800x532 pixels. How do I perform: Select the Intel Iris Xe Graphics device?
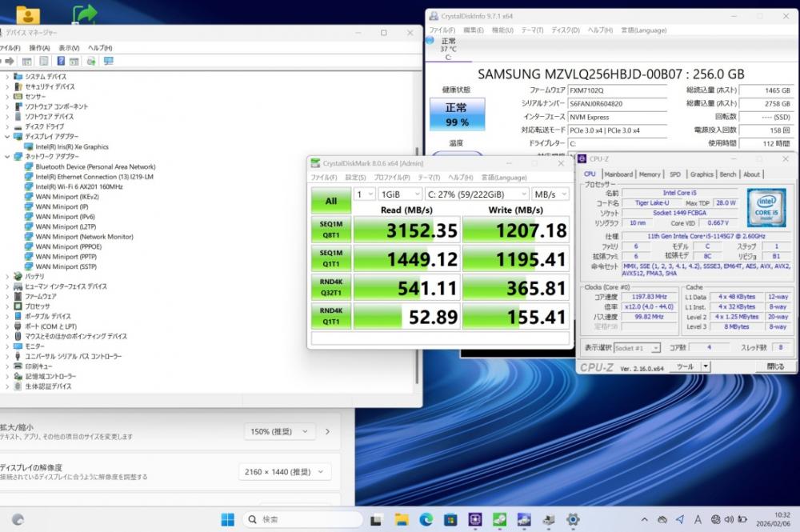pyautogui.click(x=72, y=146)
